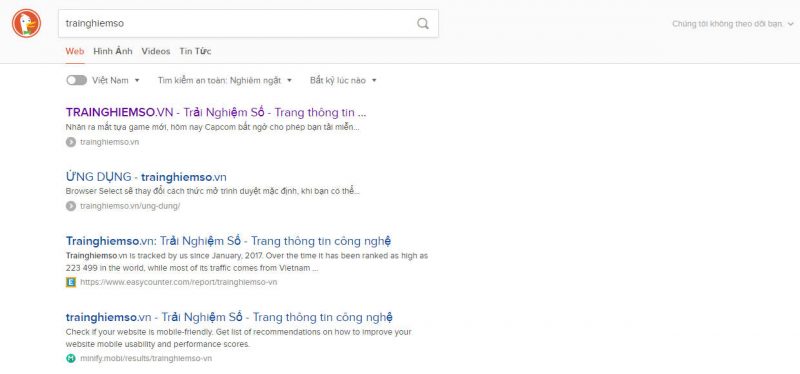Click the snippet 'Check if your website is mobile-friendly'

pos(238,338)
